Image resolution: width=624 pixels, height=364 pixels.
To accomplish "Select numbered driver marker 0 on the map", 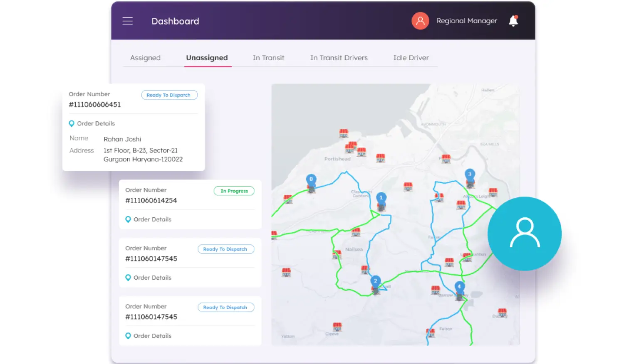I will 311,180.
